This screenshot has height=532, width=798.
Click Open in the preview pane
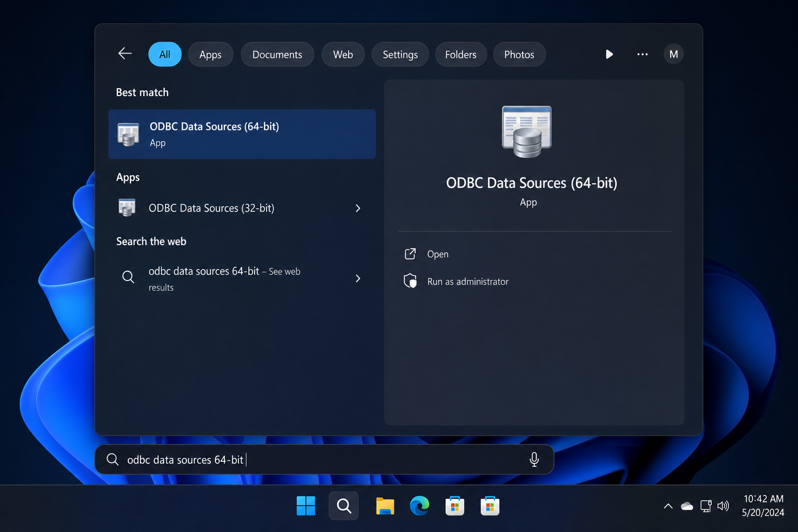click(437, 254)
